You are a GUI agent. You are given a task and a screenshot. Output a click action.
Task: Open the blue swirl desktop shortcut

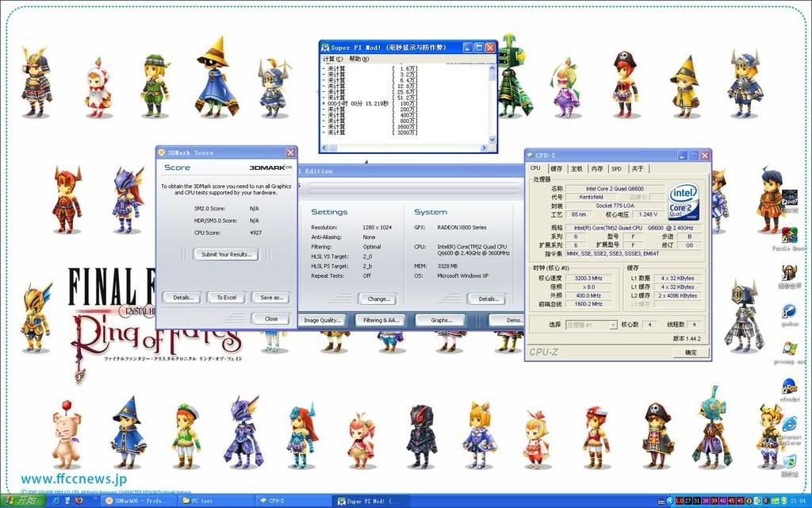789,311
